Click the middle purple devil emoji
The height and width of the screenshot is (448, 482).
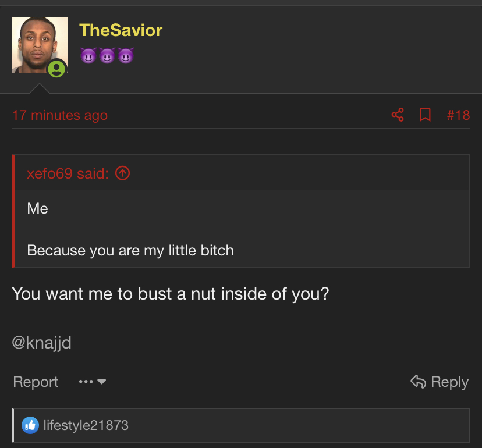point(107,56)
